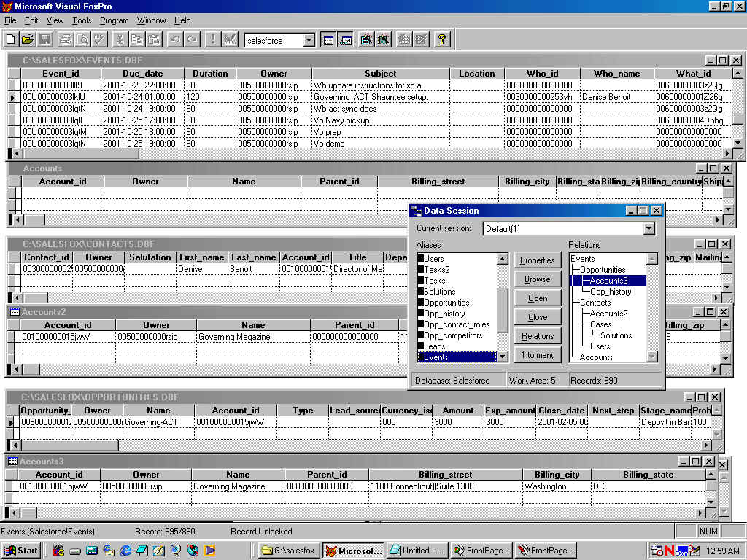This screenshot has height=560, width=747.
Task: Click the Cut scissors icon
Action: (120, 40)
